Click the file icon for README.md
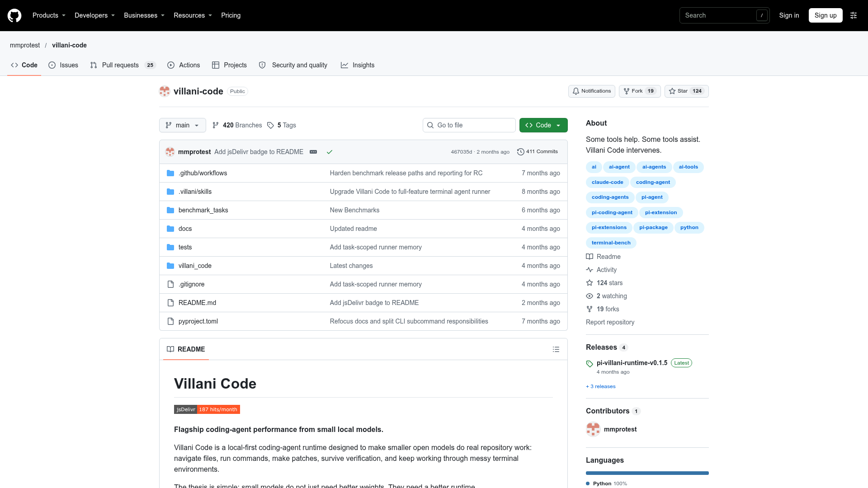This screenshot has width=868, height=488. (170, 303)
